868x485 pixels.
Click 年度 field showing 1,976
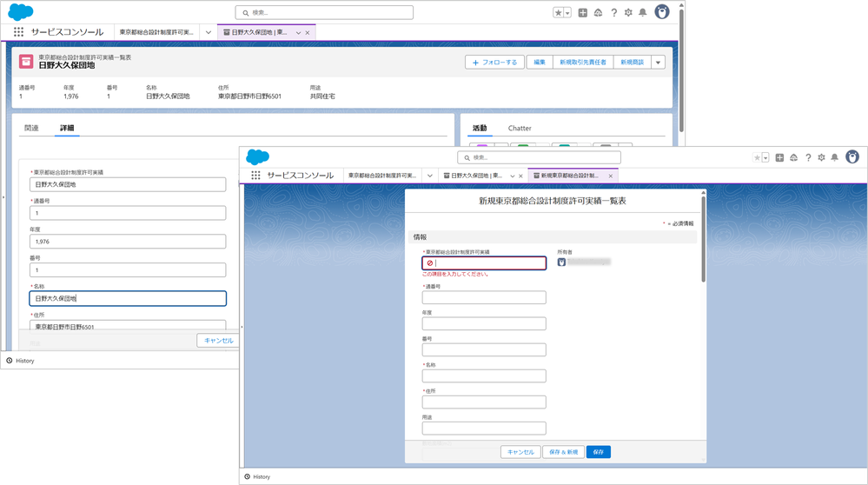[x=128, y=242]
